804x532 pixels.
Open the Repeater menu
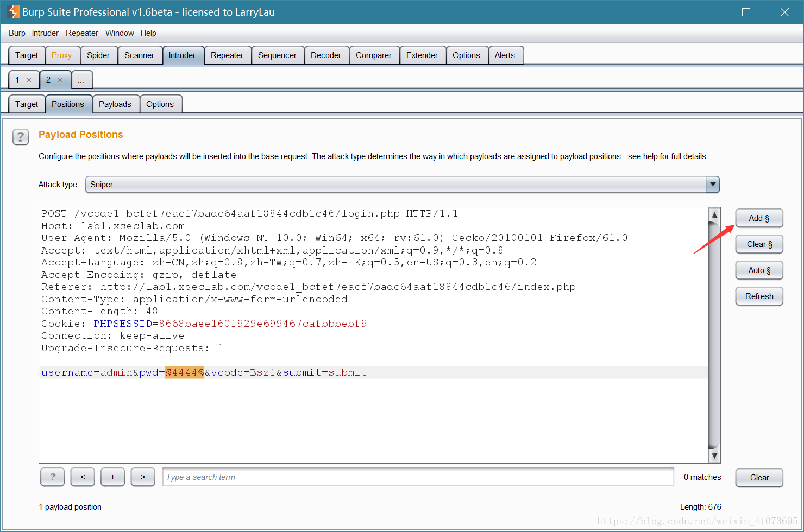coord(82,33)
